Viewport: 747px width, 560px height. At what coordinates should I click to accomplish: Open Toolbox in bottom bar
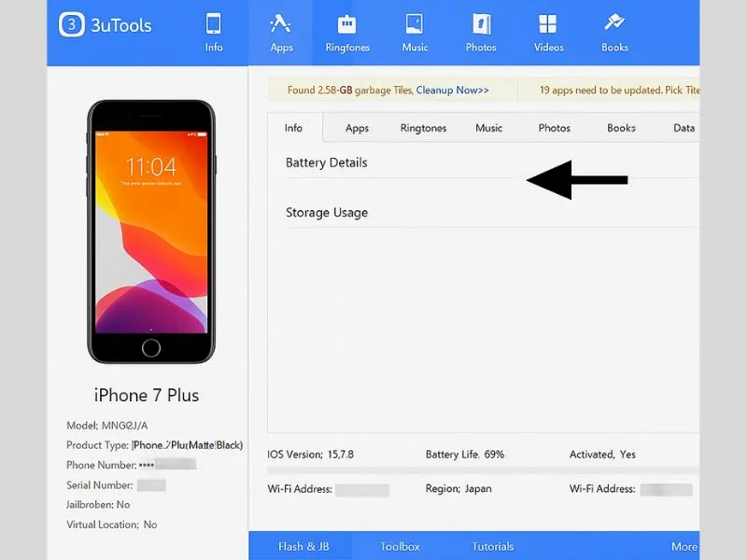click(x=401, y=546)
